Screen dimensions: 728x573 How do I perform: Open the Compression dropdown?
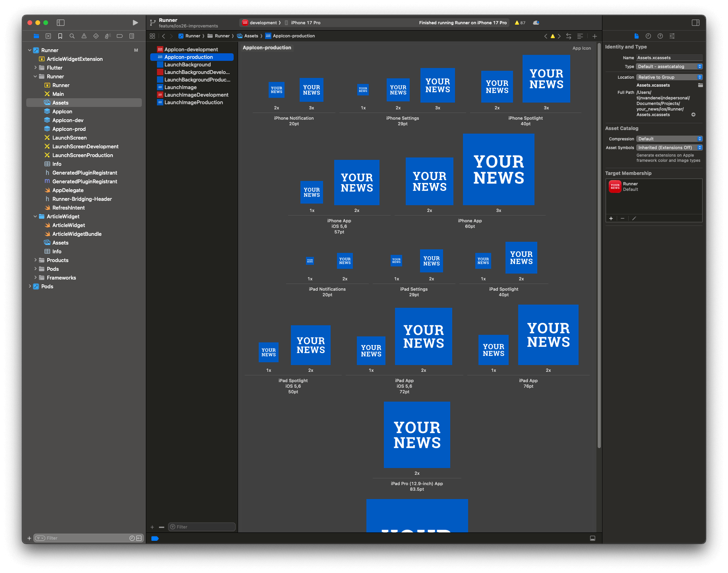tap(669, 139)
